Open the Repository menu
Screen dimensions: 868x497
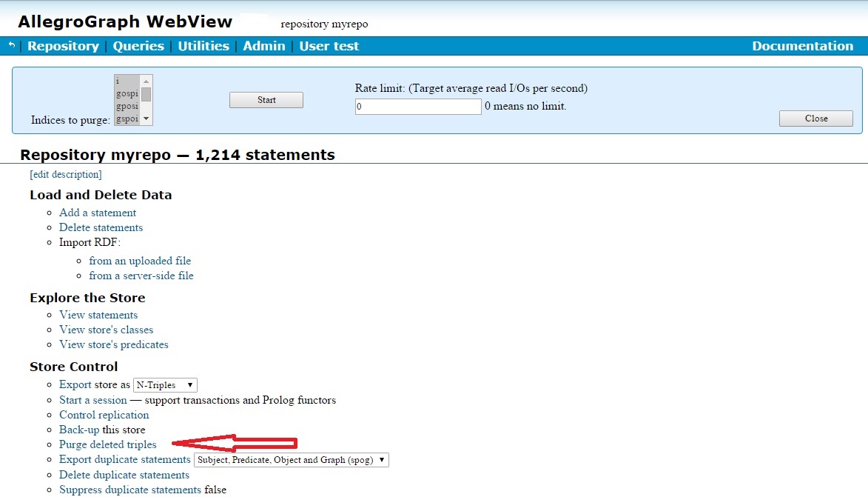tap(63, 46)
